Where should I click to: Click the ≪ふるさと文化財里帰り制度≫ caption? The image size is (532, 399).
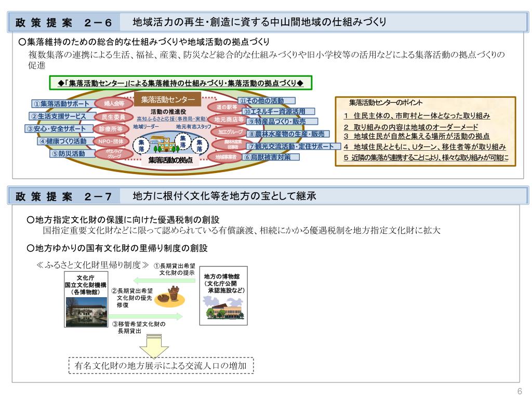[x=92, y=264]
